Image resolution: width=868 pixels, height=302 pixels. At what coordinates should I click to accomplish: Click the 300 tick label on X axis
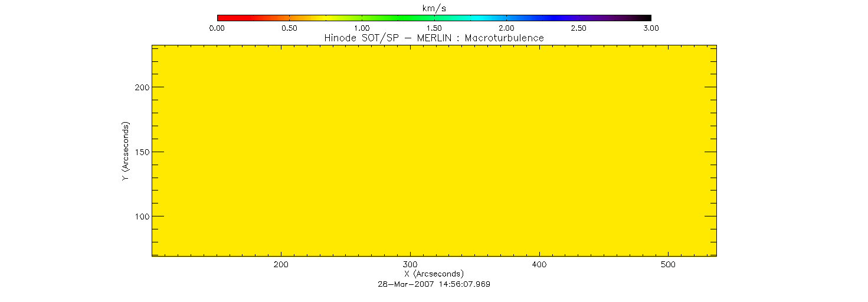click(411, 265)
